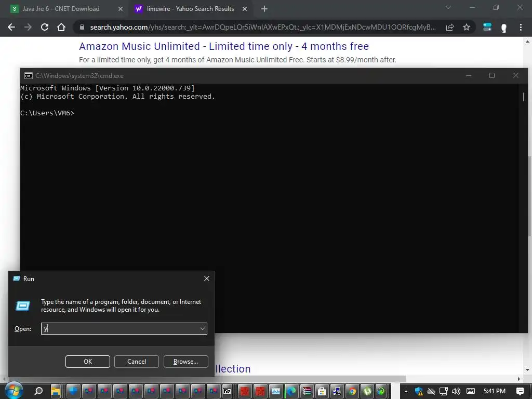Click OK in the Run dialog
532x399 pixels.
(x=87, y=362)
